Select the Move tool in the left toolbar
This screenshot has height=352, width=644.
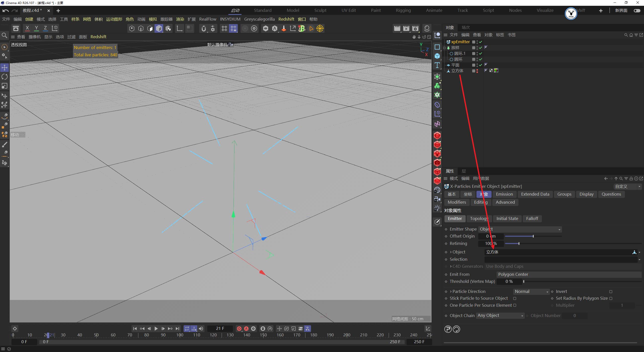(4, 67)
